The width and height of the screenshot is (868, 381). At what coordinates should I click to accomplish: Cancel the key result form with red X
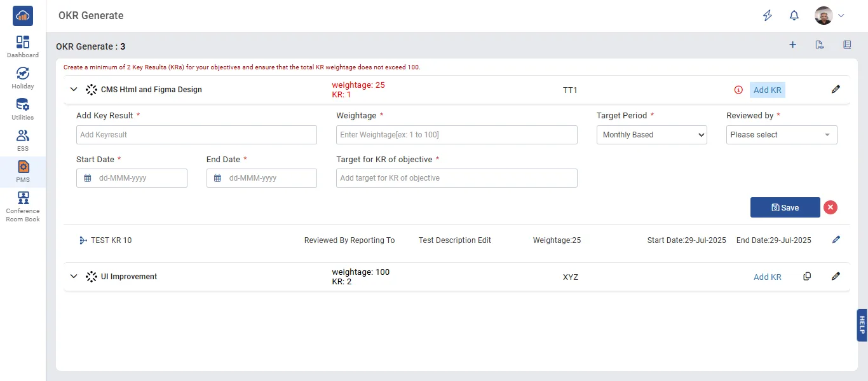(x=830, y=207)
